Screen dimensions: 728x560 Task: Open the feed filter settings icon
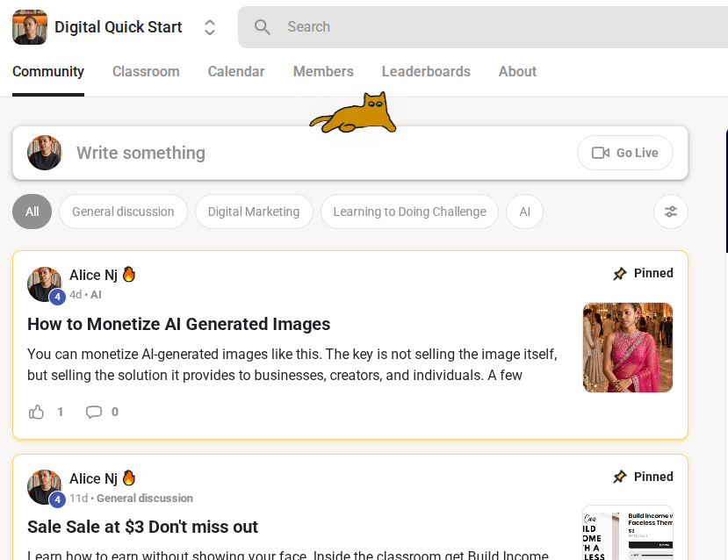(671, 212)
